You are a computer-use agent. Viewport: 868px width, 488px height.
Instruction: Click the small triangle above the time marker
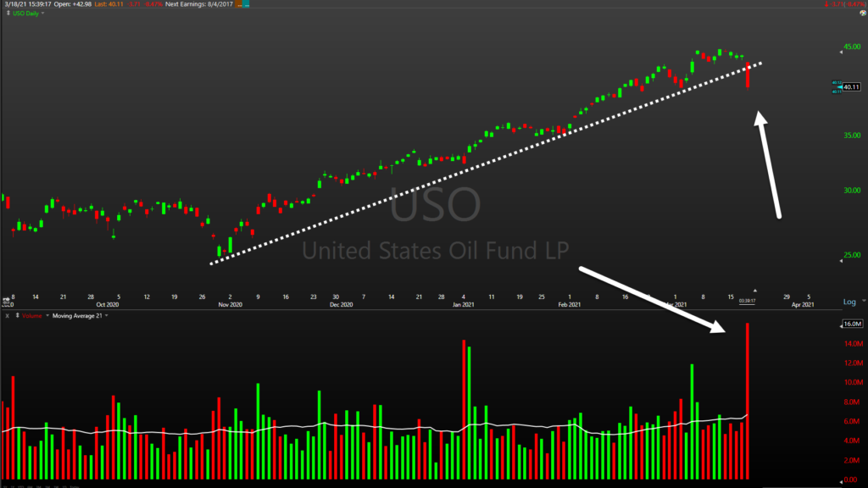(x=754, y=291)
